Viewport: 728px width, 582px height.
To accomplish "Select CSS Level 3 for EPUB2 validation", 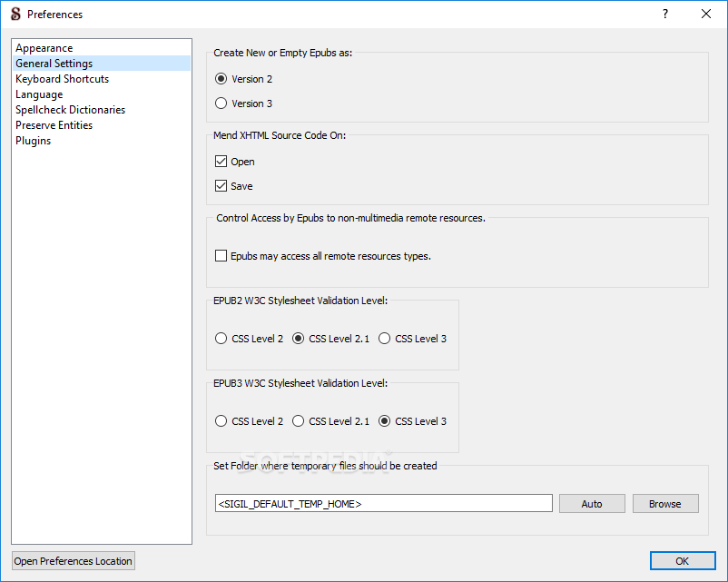I will coord(385,339).
